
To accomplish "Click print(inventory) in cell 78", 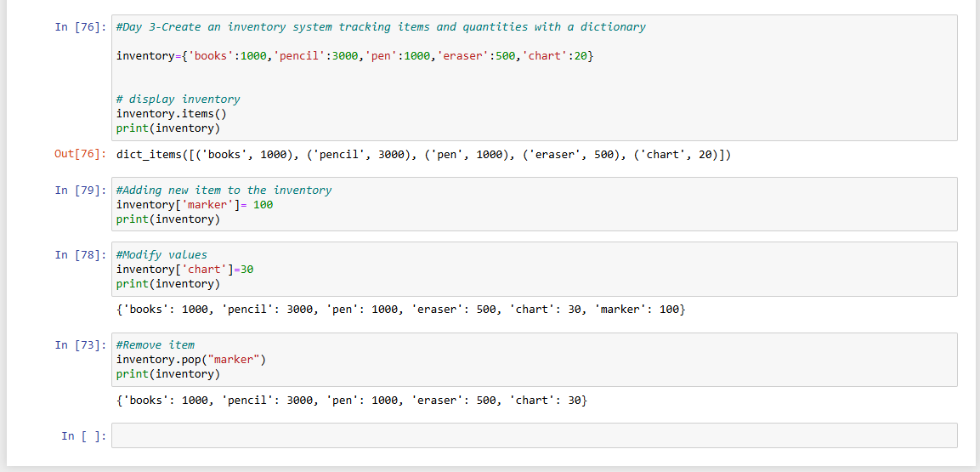I will [168, 284].
